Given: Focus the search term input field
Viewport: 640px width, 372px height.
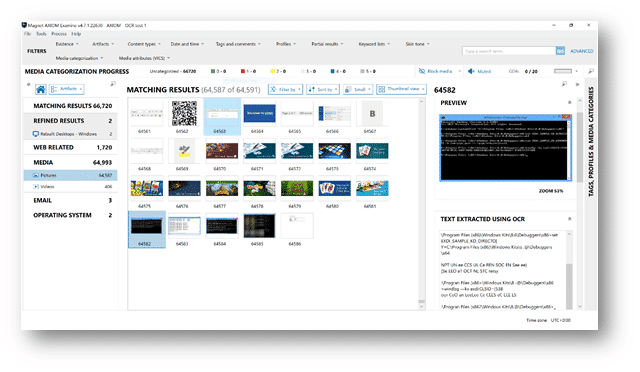Looking at the screenshot, I should (509, 51).
